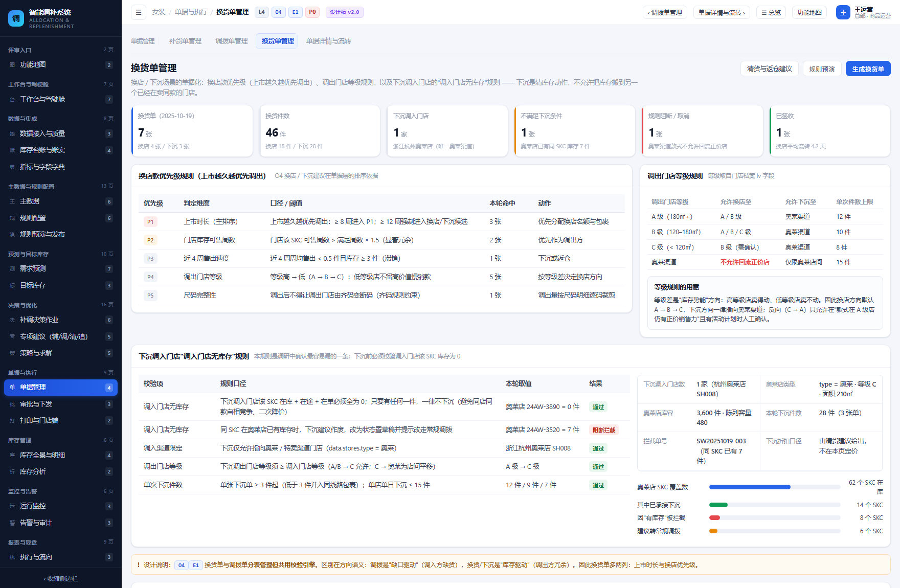900x588 pixels.
Task: Click the 换货单 (2025-10-19) summary card
Action: (x=192, y=131)
